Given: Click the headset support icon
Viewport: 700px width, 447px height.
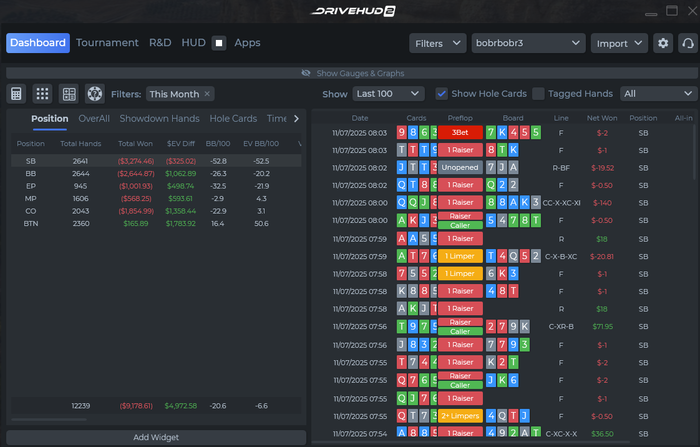Looking at the screenshot, I should (x=688, y=43).
